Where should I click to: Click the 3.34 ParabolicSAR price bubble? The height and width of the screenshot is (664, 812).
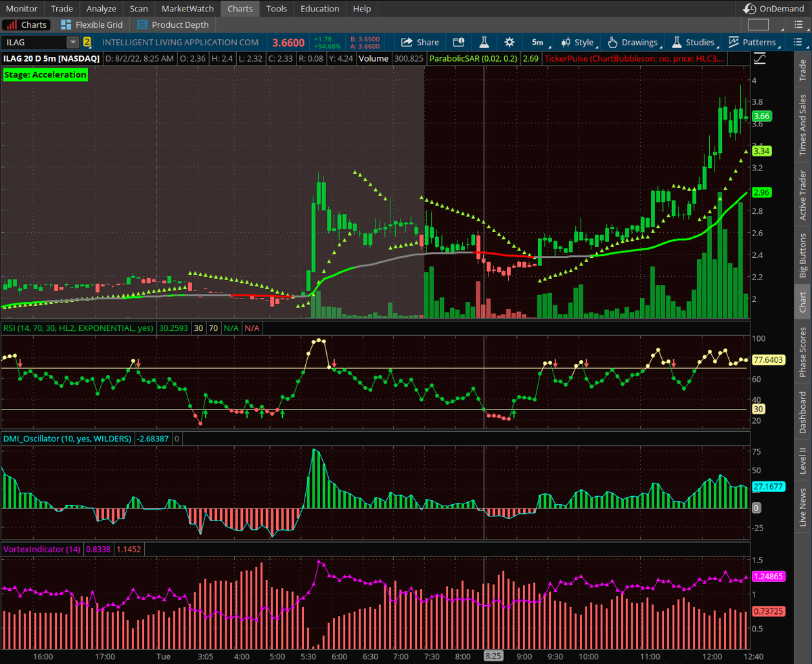point(762,151)
